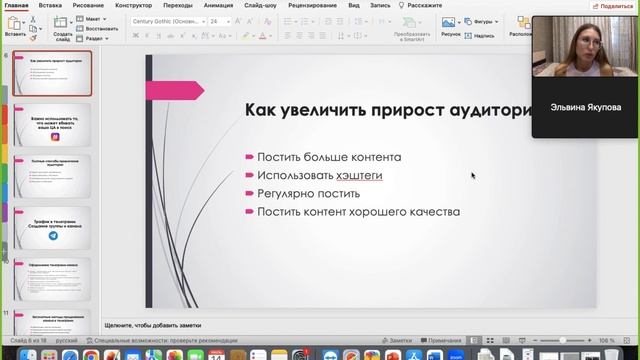Click the Format Painter brush icon
Image resolution: width=640 pixels, height=360 pixels.
pos(33,38)
